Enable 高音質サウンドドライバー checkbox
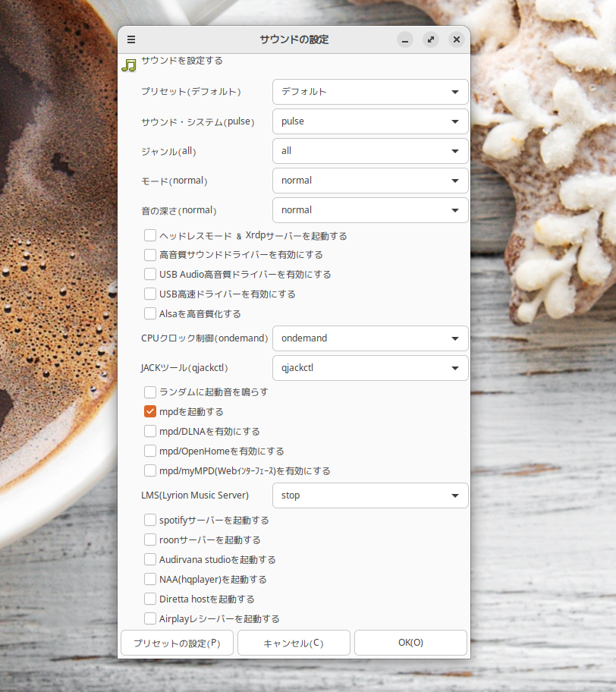This screenshot has width=616, height=692. [150, 255]
